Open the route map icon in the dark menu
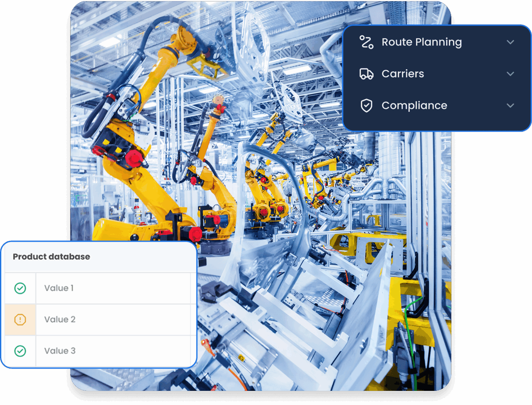 [366, 42]
